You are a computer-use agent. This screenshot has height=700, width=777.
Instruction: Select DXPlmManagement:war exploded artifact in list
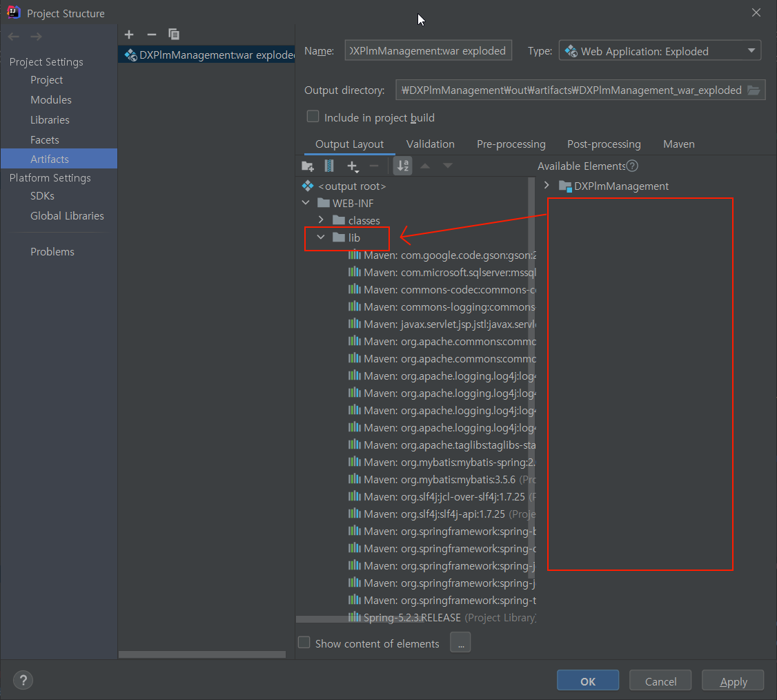pos(206,55)
